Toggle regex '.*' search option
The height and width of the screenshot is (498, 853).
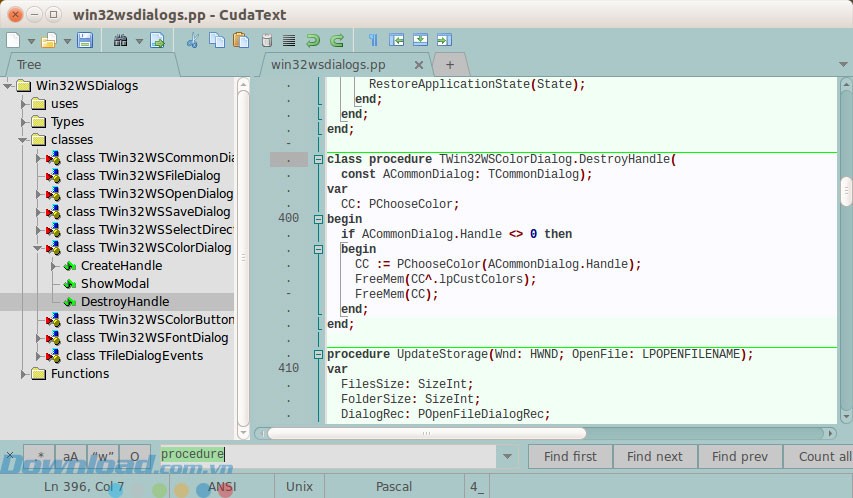click(39, 457)
